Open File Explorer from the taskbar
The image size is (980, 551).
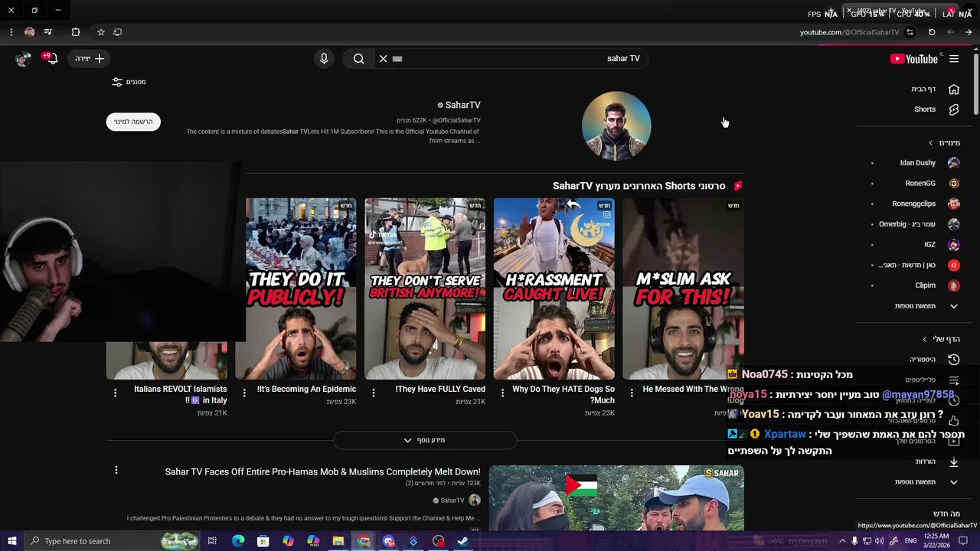[338, 541]
